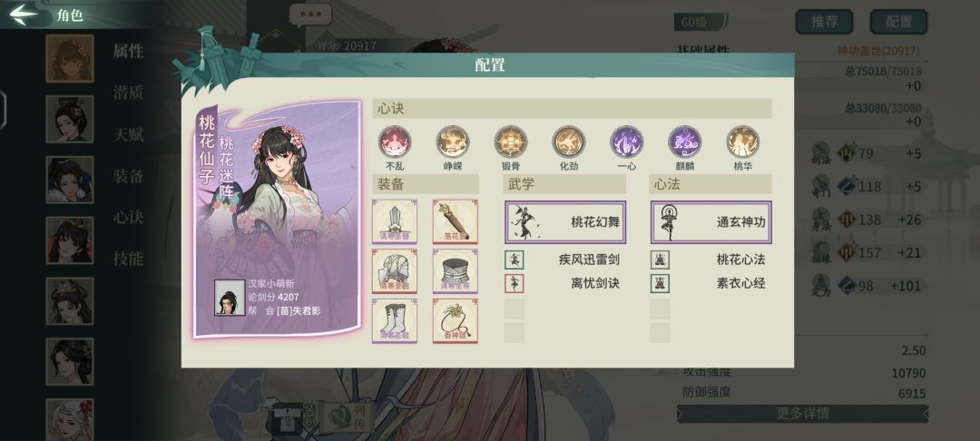Open the 香神链 necklace equipment slot

pyautogui.click(x=455, y=320)
